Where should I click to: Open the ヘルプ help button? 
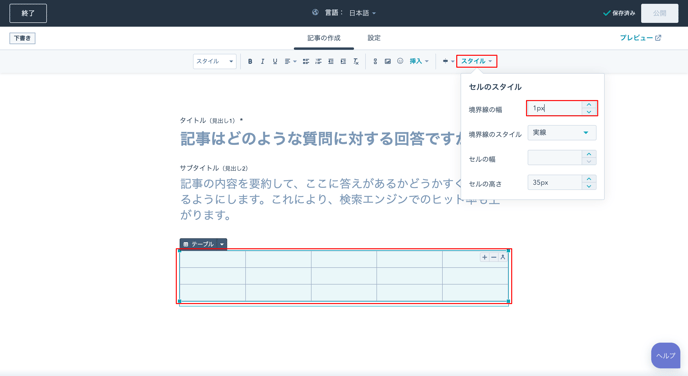[x=666, y=356]
